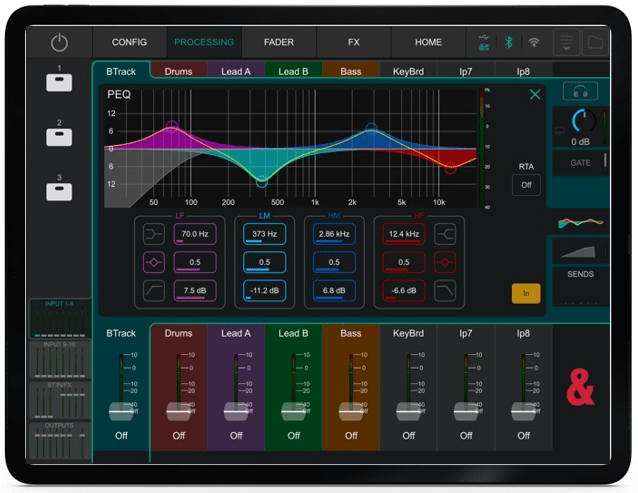Select the HF low-pass filter shape icon
The width and height of the screenshot is (638, 493).
446,290
